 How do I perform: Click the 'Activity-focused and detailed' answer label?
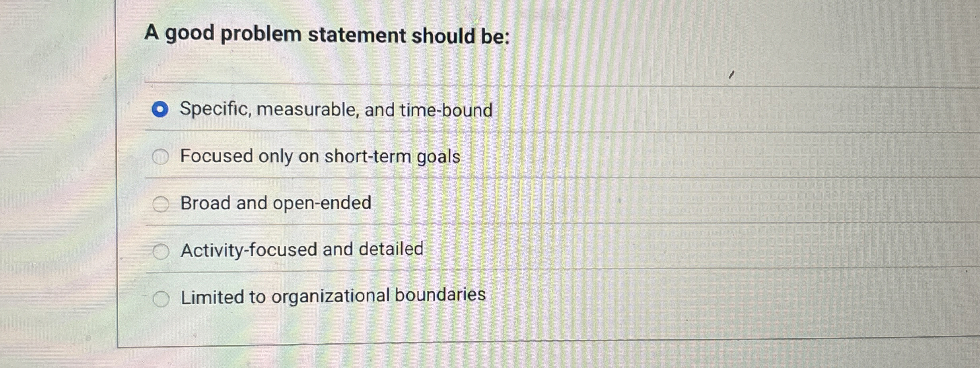tap(301, 250)
